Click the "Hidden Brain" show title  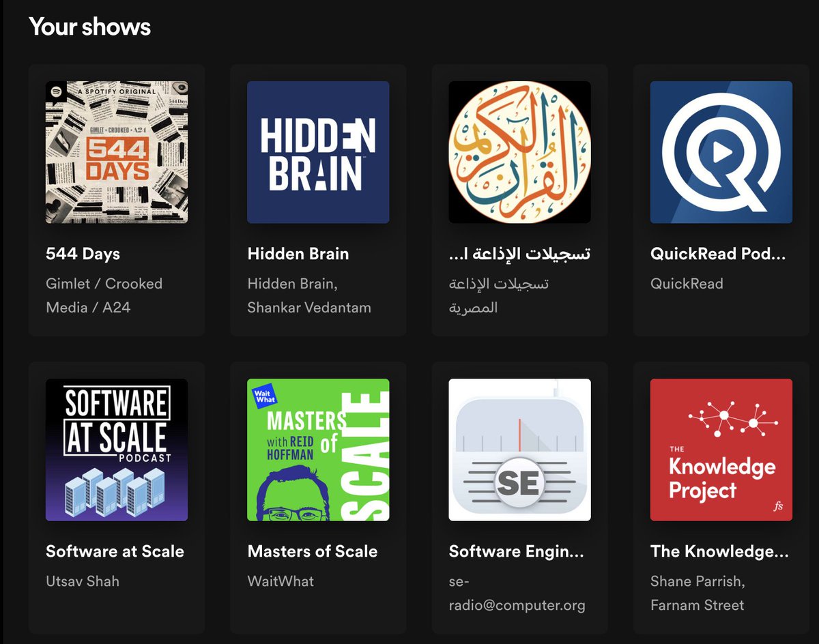coord(298,254)
